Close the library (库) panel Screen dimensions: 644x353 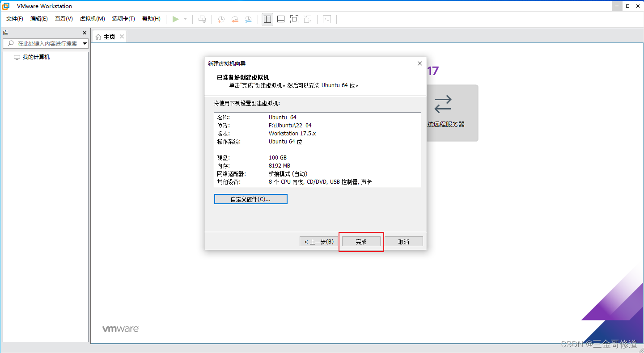coord(85,33)
